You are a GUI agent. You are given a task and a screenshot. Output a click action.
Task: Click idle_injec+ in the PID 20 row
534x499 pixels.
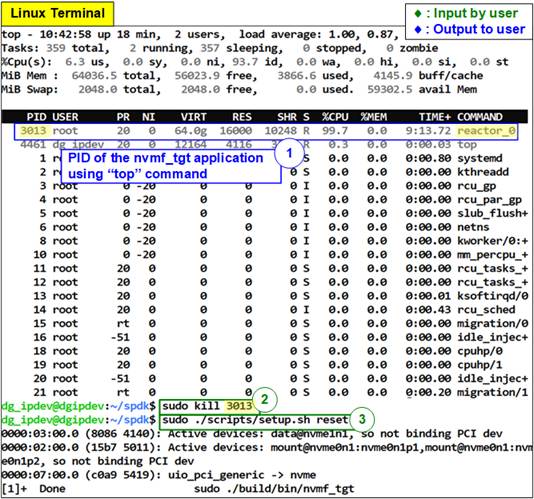point(492,379)
